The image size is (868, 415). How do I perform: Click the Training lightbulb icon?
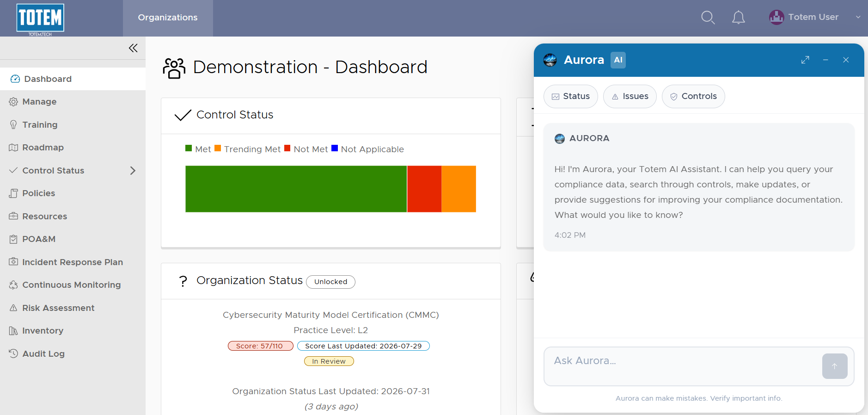[13, 124]
